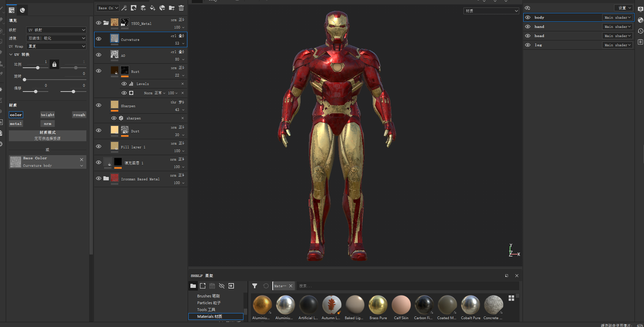Click the shelf hidden-eye icon
The image size is (644, 327).
pos(222,286)
